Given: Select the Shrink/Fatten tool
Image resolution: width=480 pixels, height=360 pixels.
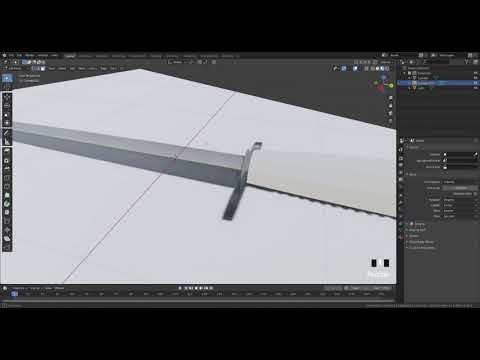Looking at the screenshot, I should [x=7, y=230].
